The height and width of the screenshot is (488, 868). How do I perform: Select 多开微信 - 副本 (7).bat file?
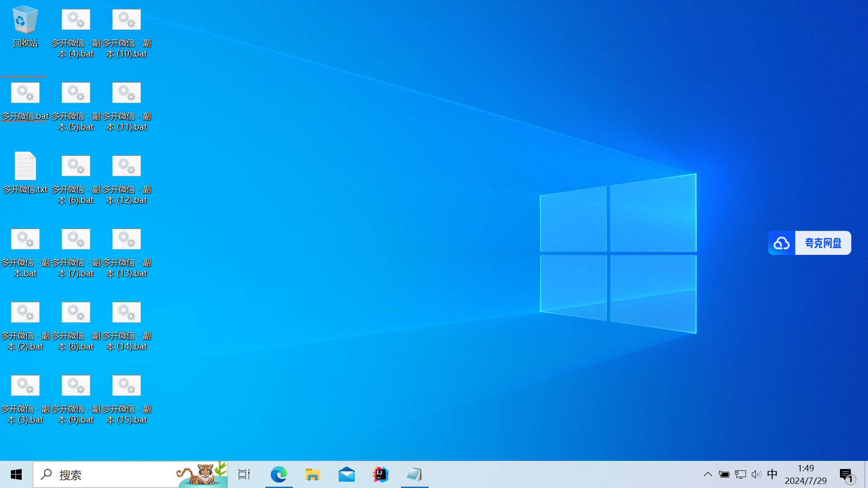tap(76, 253)
